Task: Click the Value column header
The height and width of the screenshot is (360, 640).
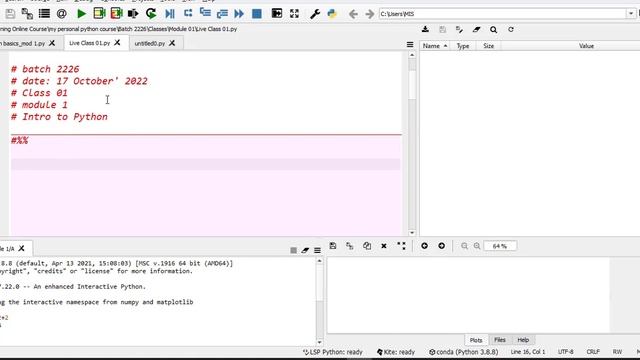Action: pos(586,46)
